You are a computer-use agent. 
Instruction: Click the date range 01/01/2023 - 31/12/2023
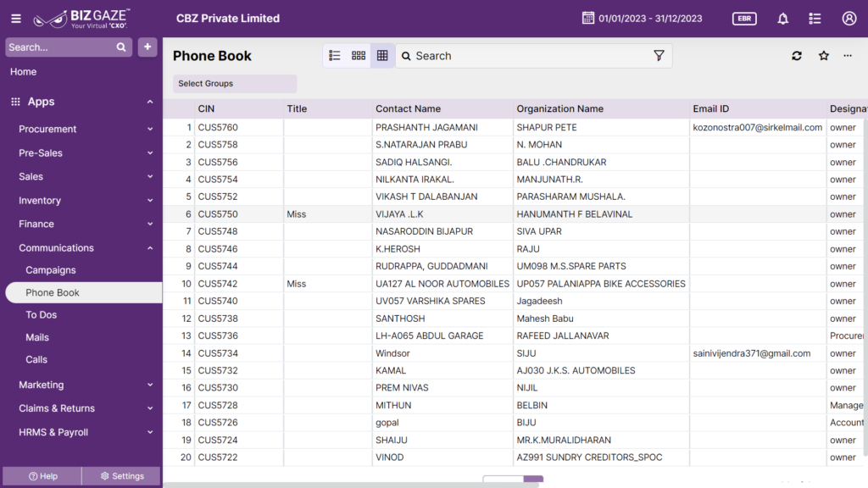point(650,19)
